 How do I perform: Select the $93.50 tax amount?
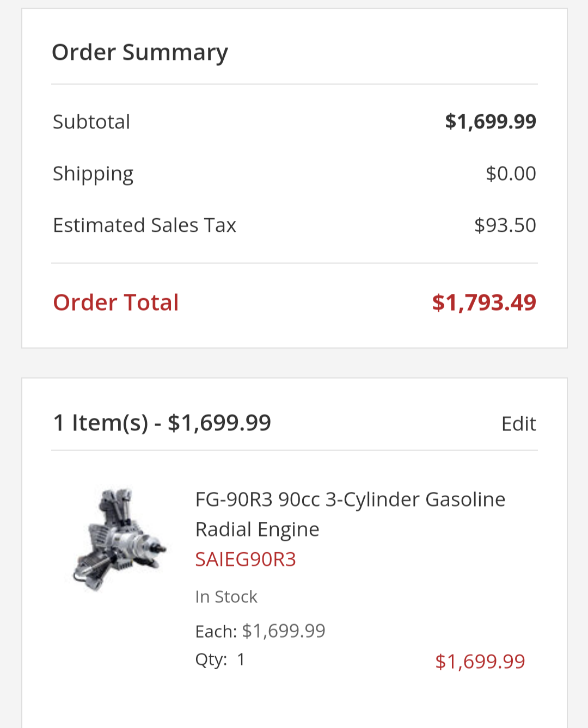[505, 225]
